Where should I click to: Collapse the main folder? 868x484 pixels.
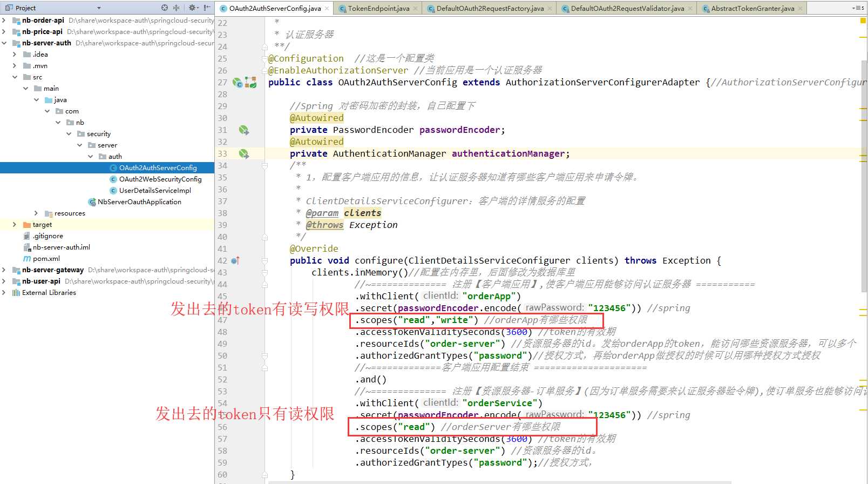25,88
